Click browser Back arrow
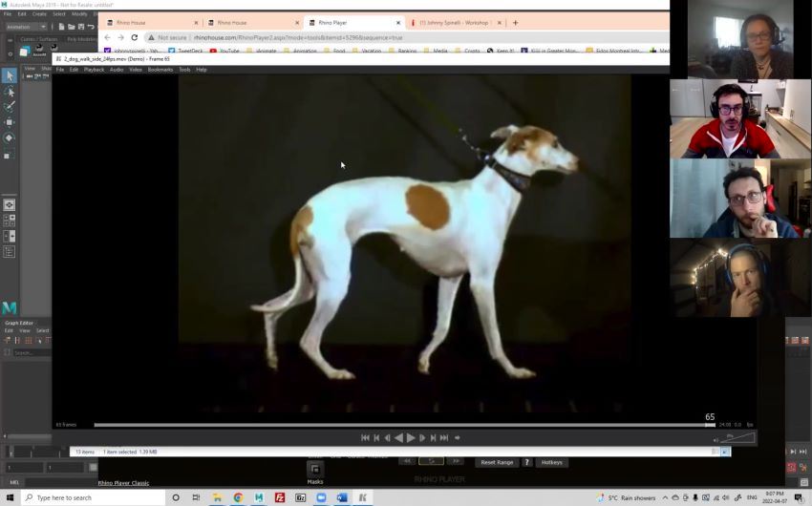 coord(107,37)
